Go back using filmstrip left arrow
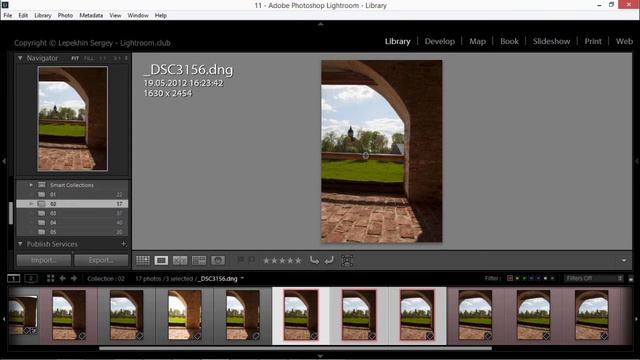 click(x=62, y=278)
